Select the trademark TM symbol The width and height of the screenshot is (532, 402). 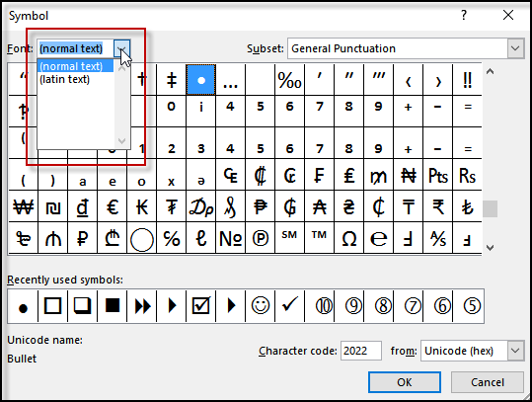point(319,238)
